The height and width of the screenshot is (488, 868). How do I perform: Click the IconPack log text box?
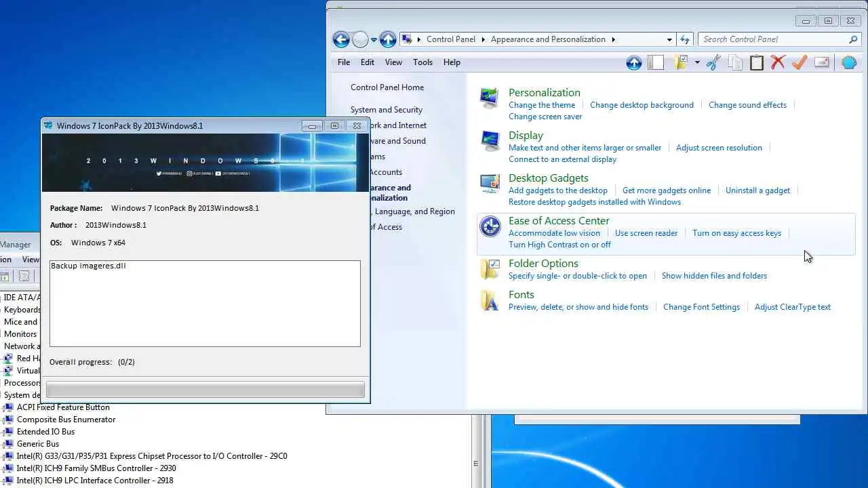pyautogui.click(x=205, y=304)
